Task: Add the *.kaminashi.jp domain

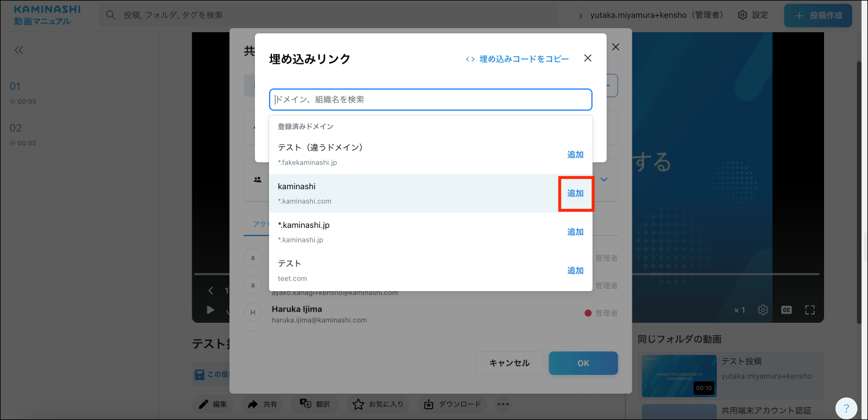Action: click(576, 232)
